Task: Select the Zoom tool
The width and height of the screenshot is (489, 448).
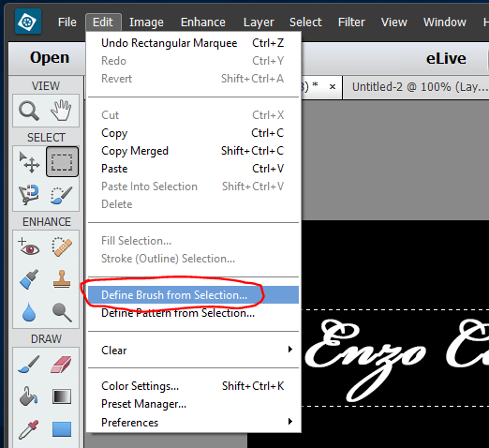Action: click(29, 111)
